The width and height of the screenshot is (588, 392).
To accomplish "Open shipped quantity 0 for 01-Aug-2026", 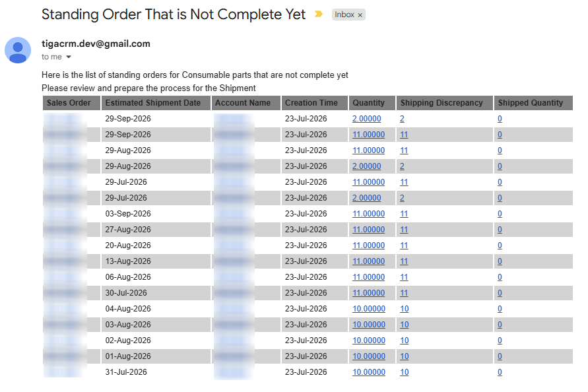I will pos(500,356).
